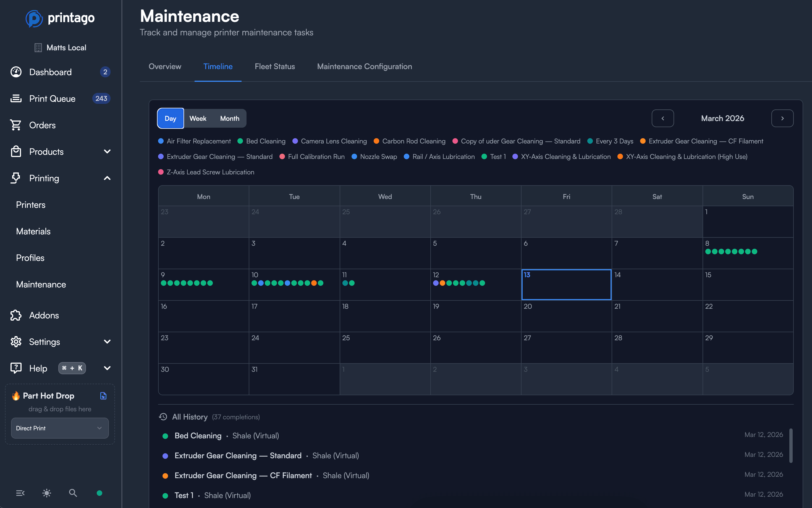
Task: Collapse the Printing section chevron
Action: [x=107, y=178]
